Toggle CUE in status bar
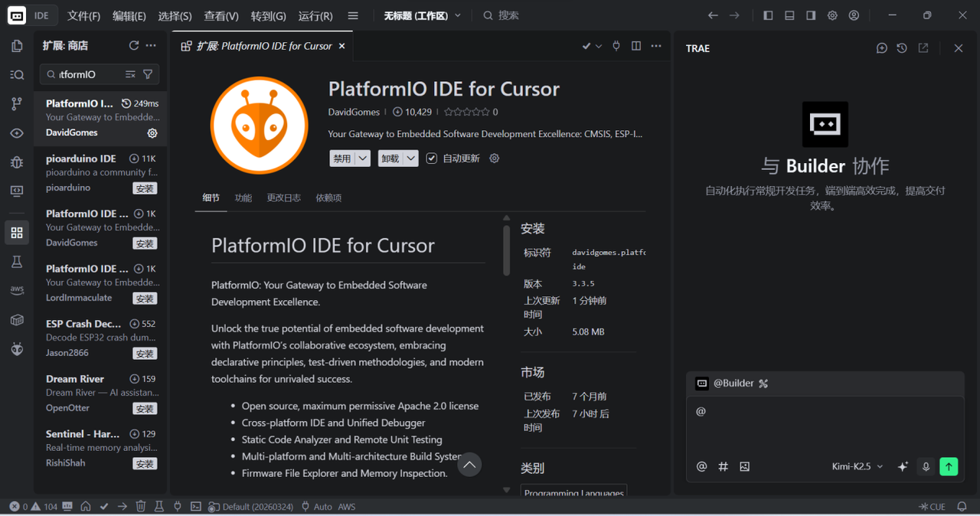Viewport: 980px width, 516px height. click(x=932, y=507)
